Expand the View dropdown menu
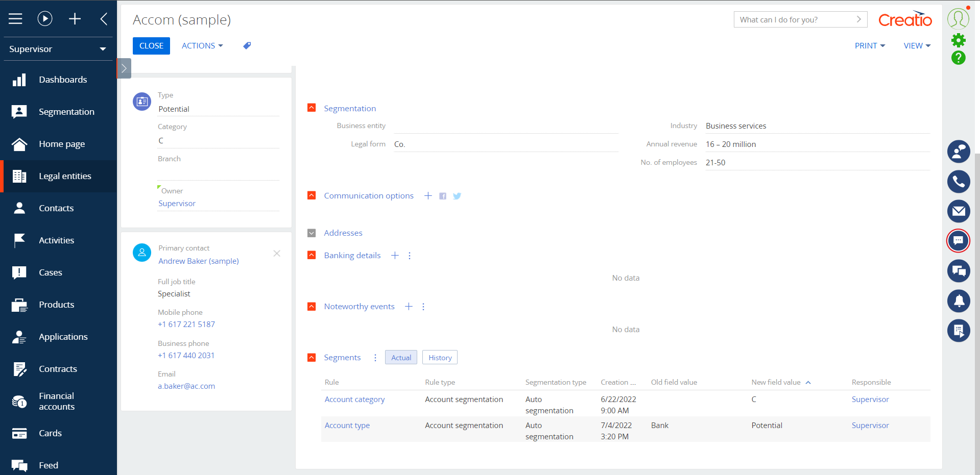980x475 pixels. [x=917, y=46]
